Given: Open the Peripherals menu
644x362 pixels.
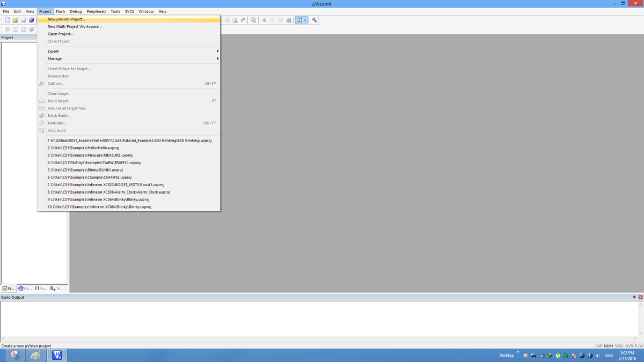Looking at the screenshot, I should pos(97,11).
